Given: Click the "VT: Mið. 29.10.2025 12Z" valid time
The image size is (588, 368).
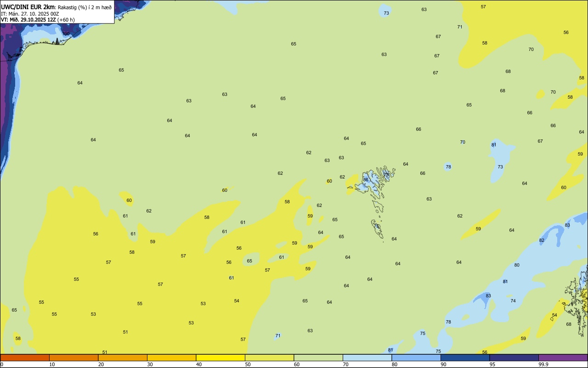Looking at the screenshot, I should pos(28,20).
